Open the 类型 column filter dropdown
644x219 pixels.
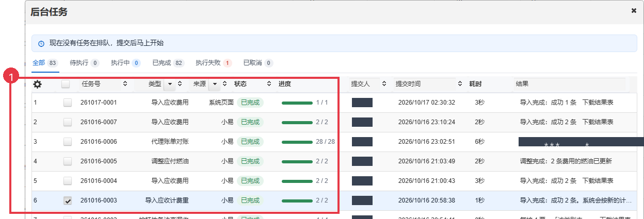(170, 84)
